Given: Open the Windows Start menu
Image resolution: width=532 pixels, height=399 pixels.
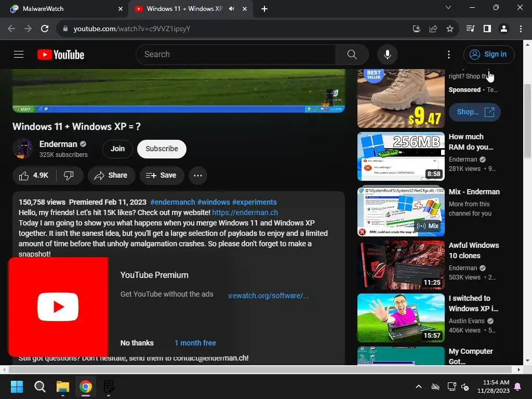Looking at the screenshot, I should point(17,387).
